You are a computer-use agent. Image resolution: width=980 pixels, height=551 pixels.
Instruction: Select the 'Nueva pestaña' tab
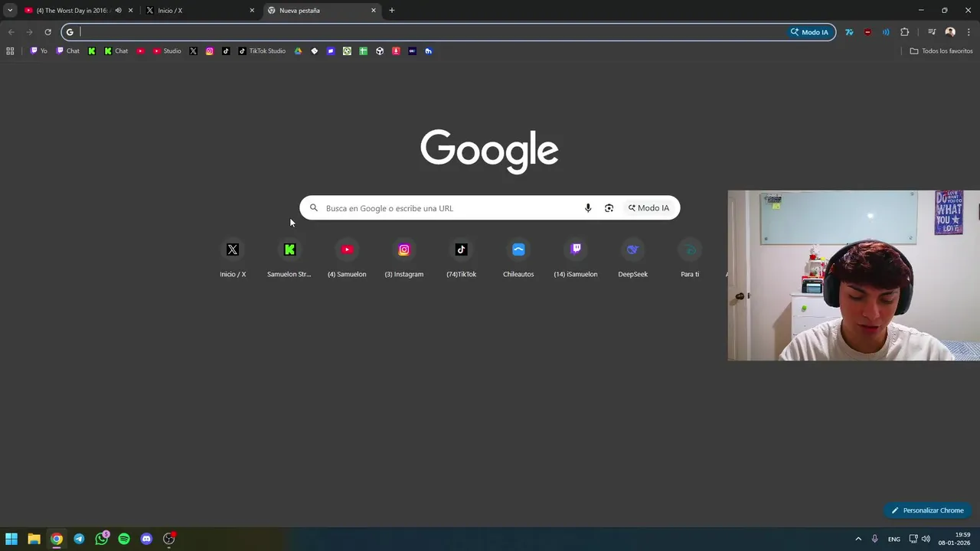point(322,11)
